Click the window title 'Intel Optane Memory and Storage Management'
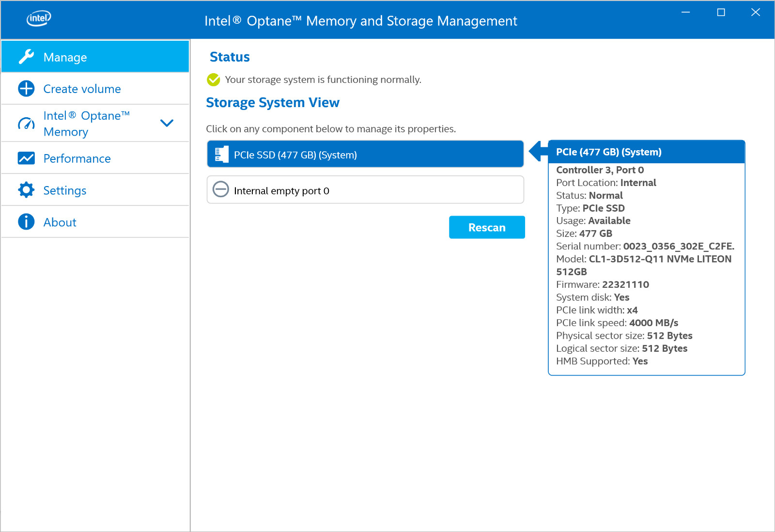 click(361, 21)
